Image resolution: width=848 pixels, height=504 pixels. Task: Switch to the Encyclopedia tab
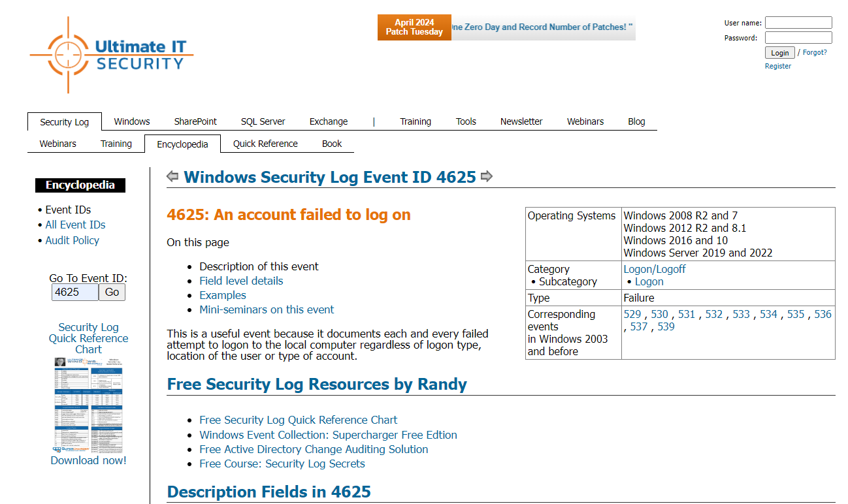pyautogui.click(x=182, y=144)
